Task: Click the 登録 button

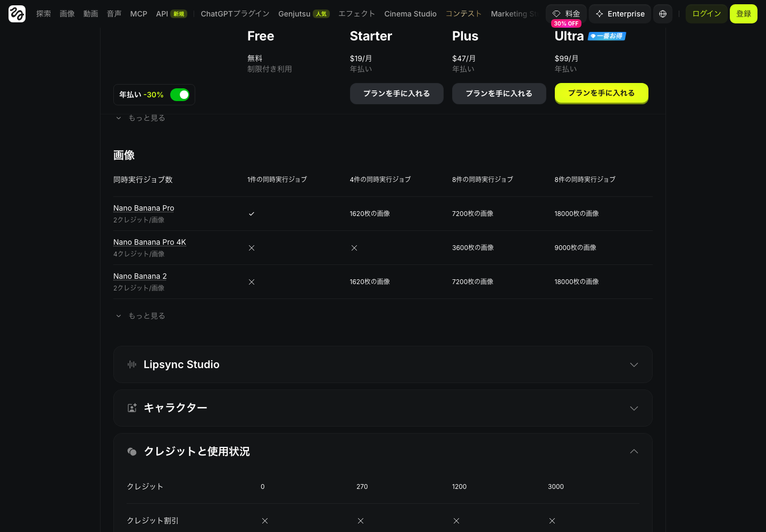Action: [x=744, y=14]
